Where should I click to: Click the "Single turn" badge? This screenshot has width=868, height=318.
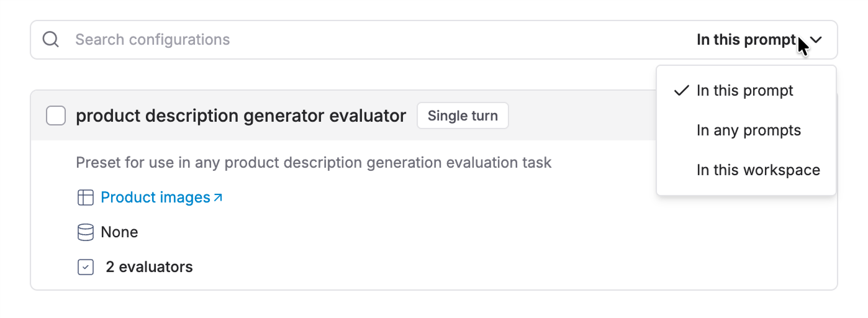pos(463,116)
